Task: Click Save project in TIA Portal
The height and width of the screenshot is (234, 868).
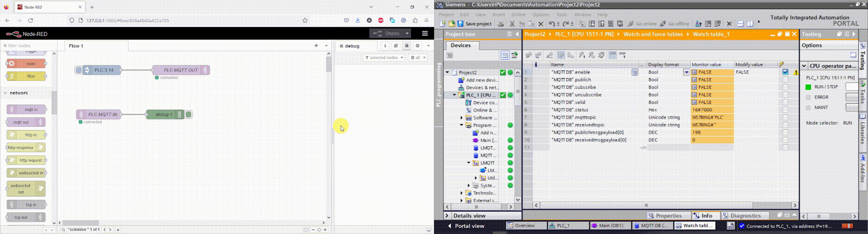Action: [475, 24]
